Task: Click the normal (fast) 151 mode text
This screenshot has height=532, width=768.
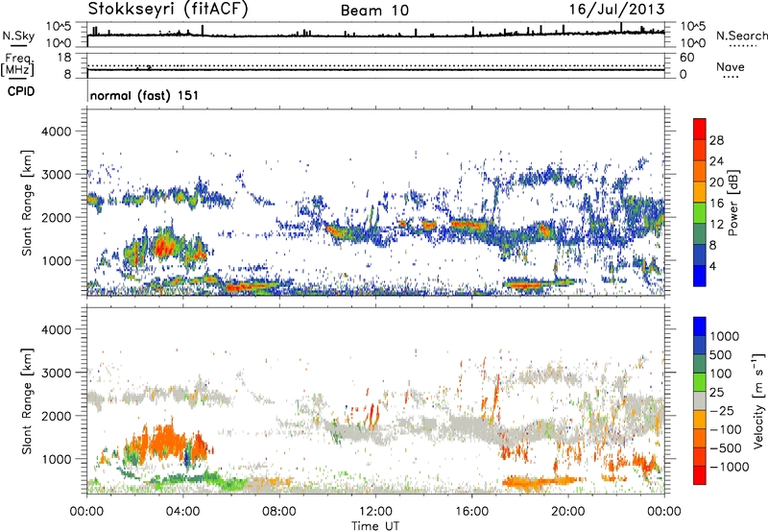Action: pyautogui.click(x=145, y=95)
